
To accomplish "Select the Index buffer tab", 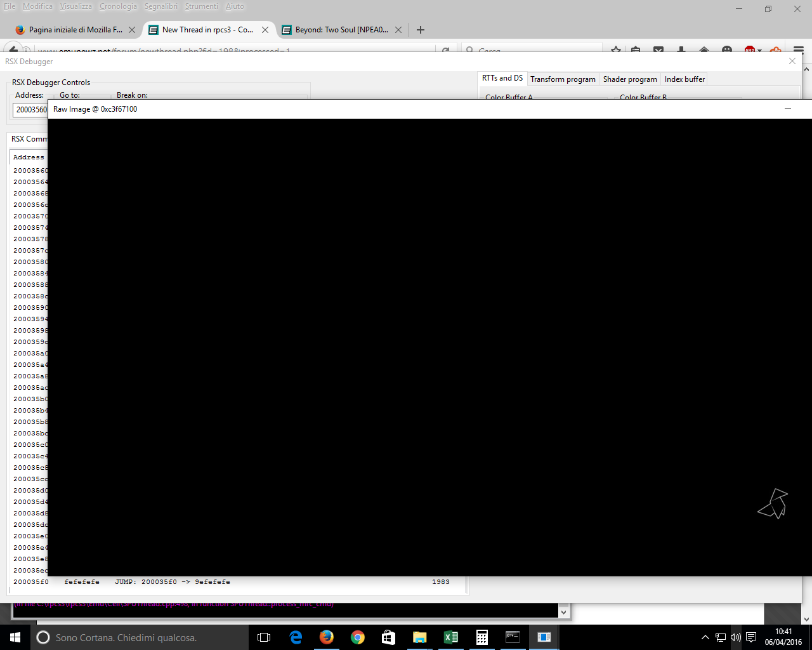I will [x=684, y=79].
